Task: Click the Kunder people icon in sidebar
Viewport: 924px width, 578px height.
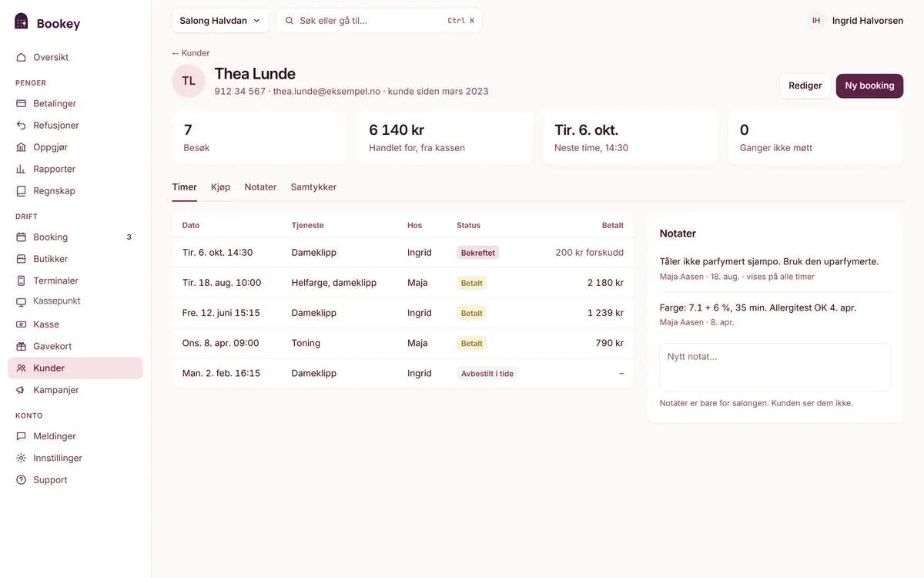Action: click(22, 368)
